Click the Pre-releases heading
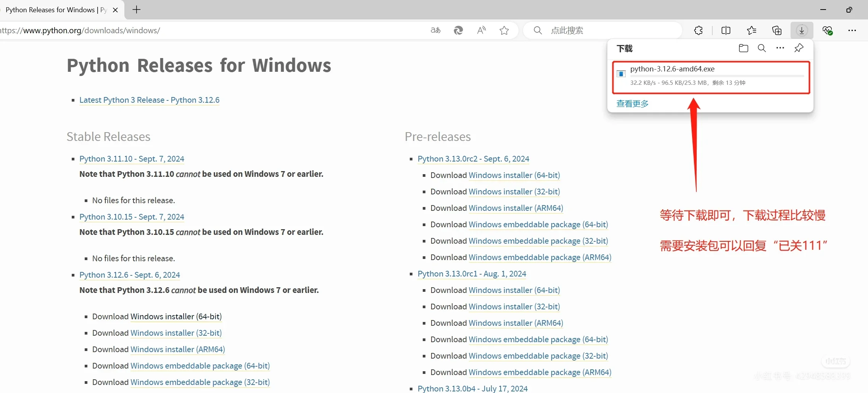Image resolution: width=868 pixels, height=393 pixels. point(438,137)
